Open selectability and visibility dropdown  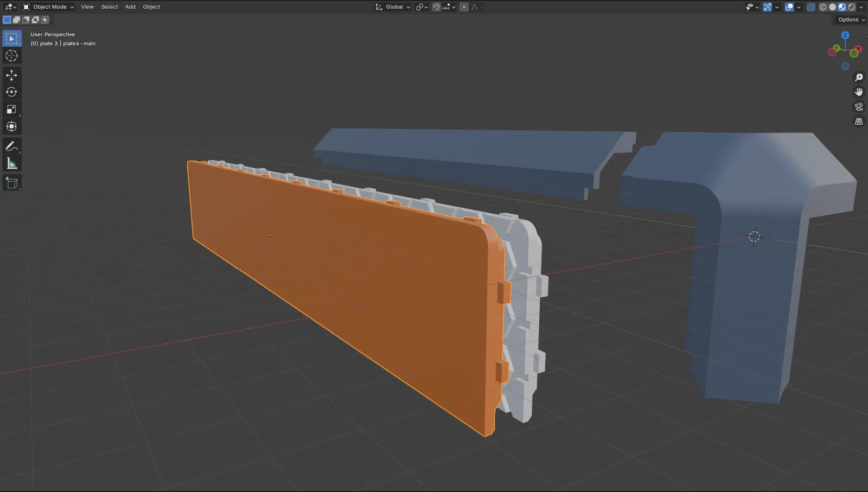point(752,7)
